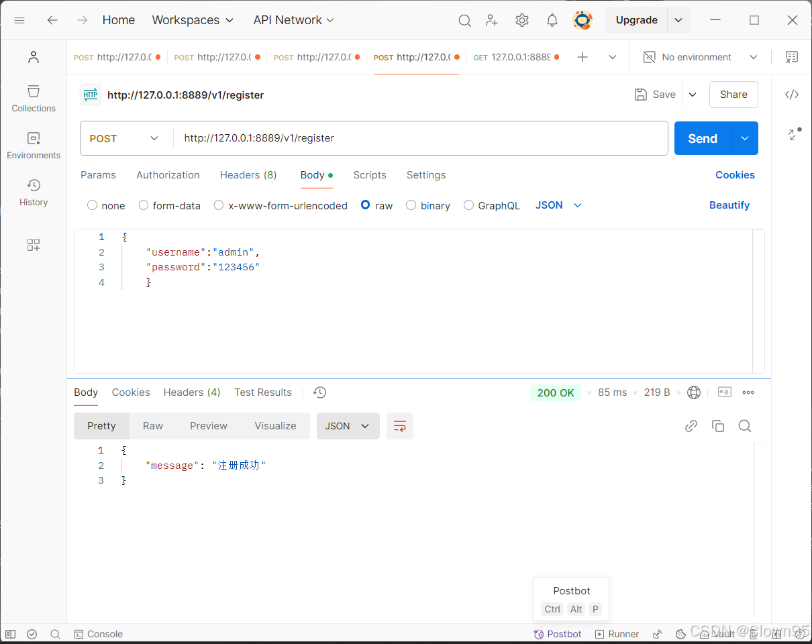Open Runner in the status bar

pos(617,634)
